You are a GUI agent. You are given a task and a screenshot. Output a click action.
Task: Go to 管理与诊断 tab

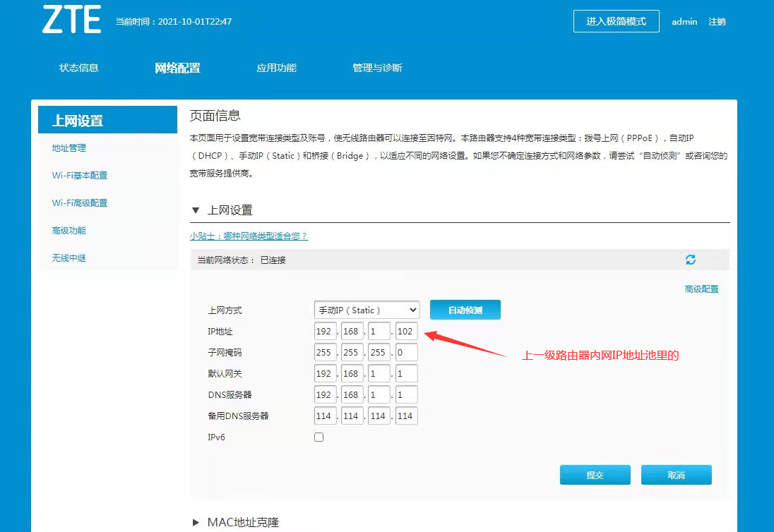[x=377, y=68]
